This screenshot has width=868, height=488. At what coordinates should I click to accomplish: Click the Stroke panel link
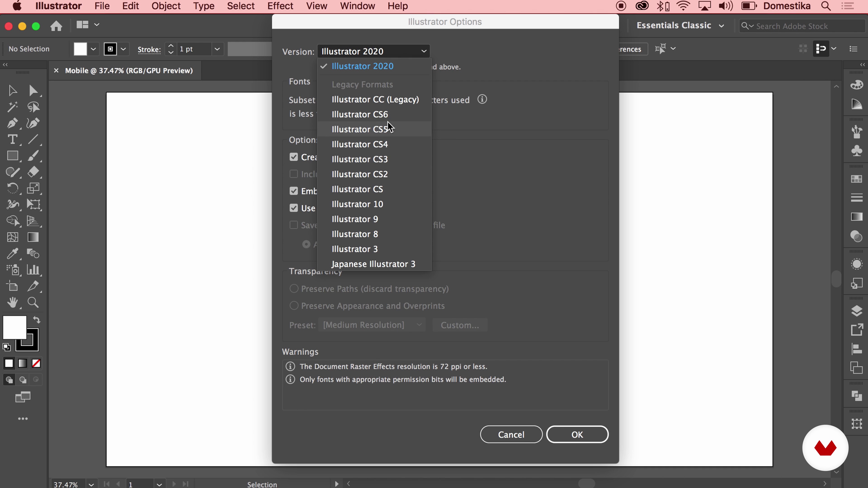coord(149,49)
